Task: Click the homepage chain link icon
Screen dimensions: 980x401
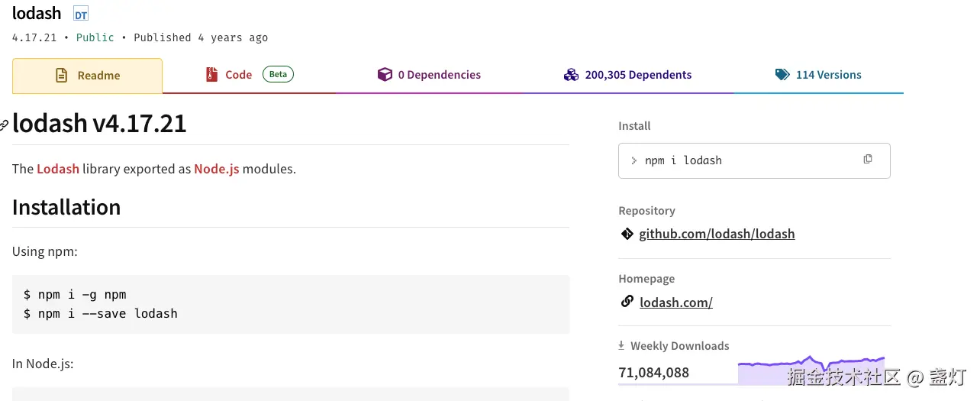Action: click(x=627, y=302)
